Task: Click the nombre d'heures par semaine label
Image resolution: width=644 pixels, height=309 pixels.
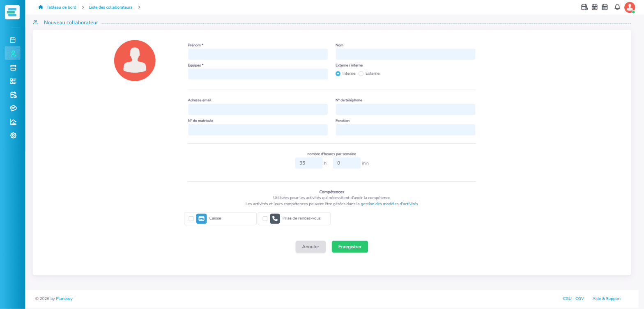Action: [332, 154]
